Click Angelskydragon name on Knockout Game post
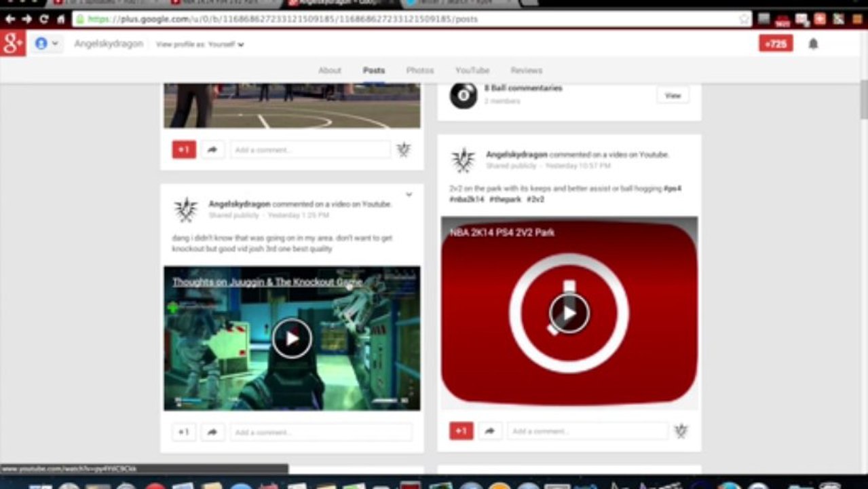 pos(240,204)
